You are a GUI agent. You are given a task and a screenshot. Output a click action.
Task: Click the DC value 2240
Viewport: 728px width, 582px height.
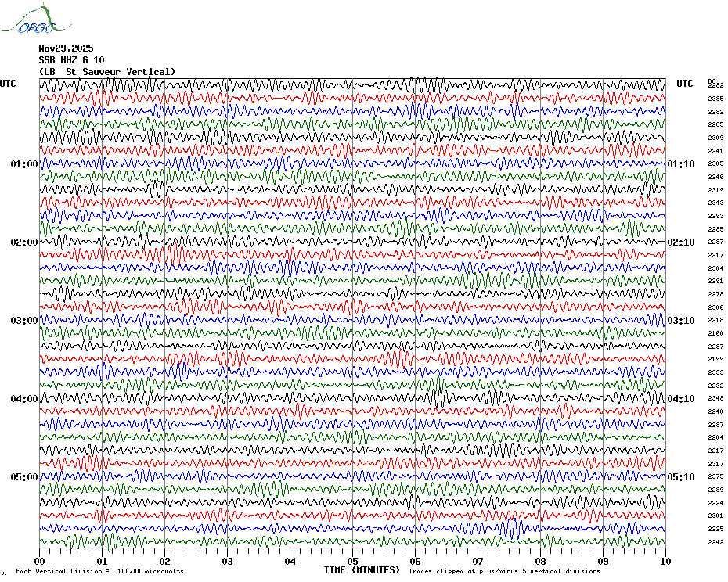pyautogui.click(x=715, y=411)
